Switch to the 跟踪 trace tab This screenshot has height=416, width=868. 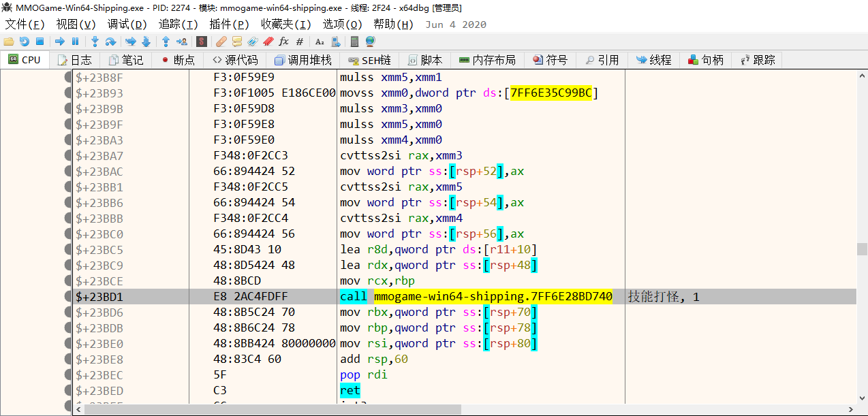point(758,60)
